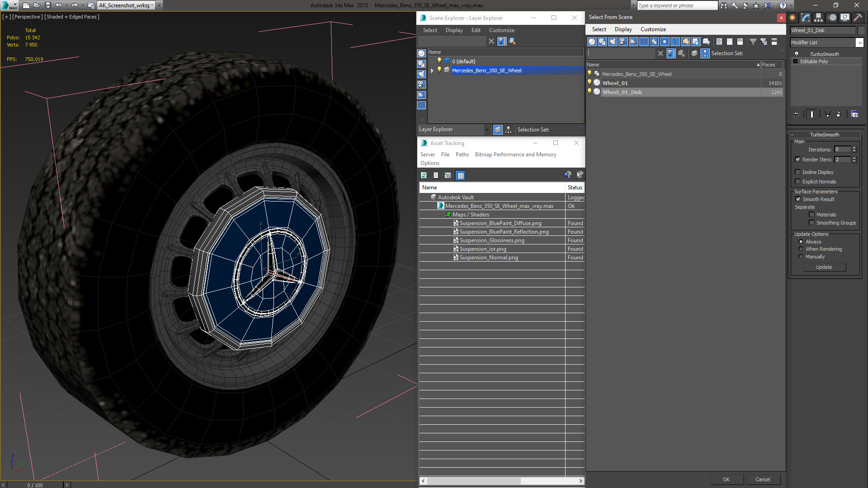
Task: Toggle the Smooth Result checkbox
Action: (798, 199)
